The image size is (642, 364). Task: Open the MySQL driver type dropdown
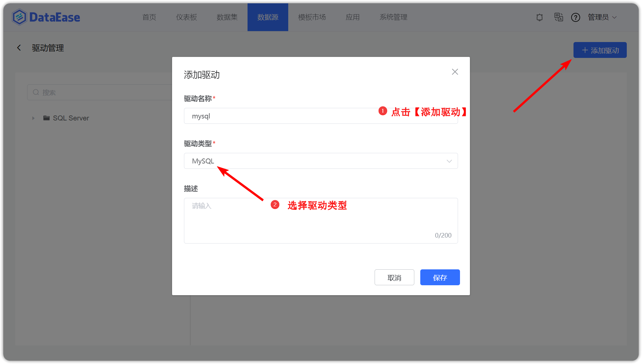pos(449,161)
